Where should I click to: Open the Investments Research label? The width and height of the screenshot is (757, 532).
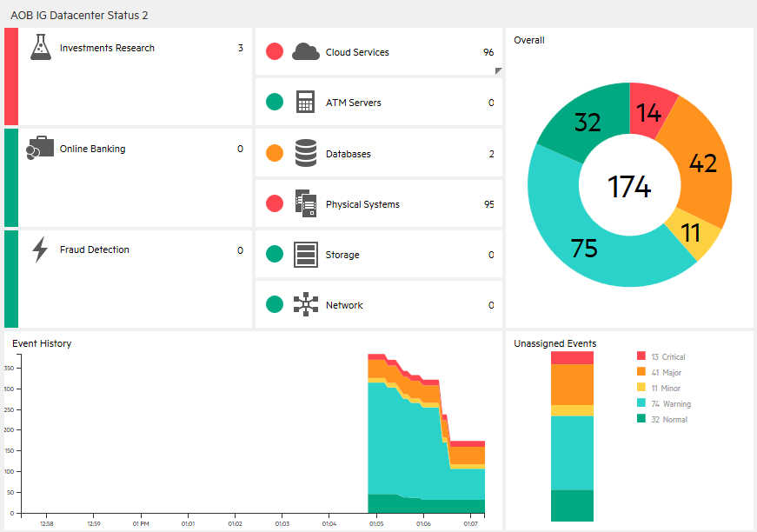(107, 48)
